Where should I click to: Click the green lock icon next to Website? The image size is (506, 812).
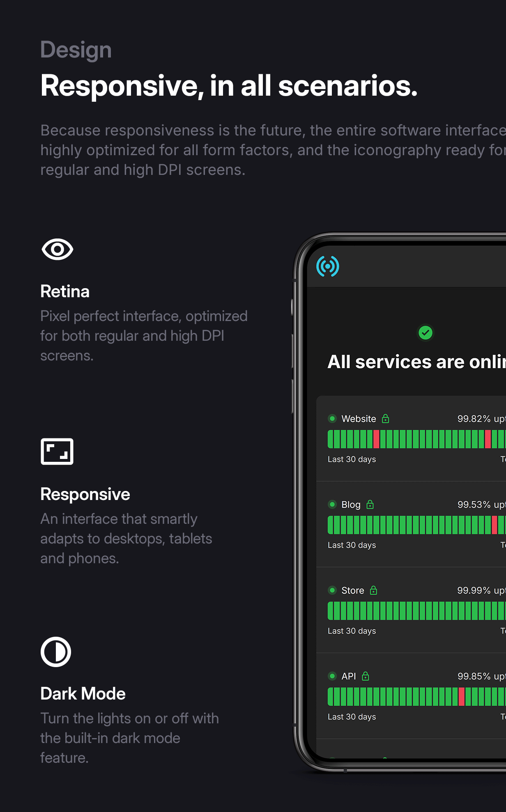385,418
